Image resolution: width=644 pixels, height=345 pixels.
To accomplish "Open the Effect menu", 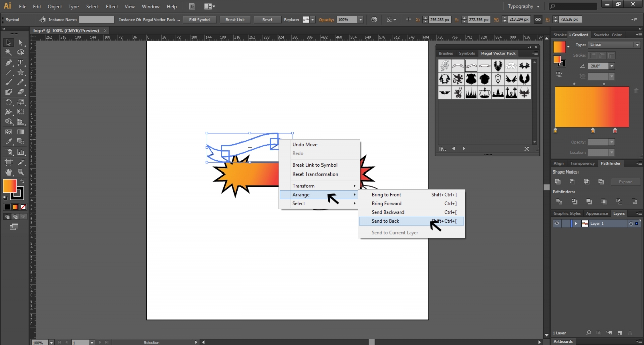I will click(x=112, y=6).
